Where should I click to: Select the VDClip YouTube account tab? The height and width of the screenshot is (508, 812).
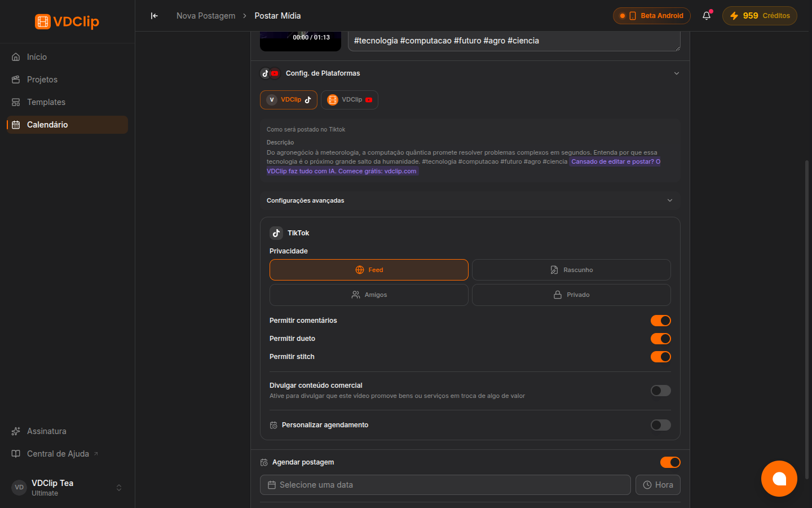(x=350, y=100)
